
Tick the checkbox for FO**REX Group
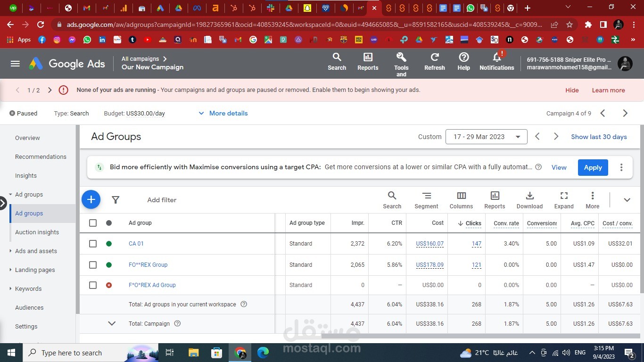tap(93, 265)
